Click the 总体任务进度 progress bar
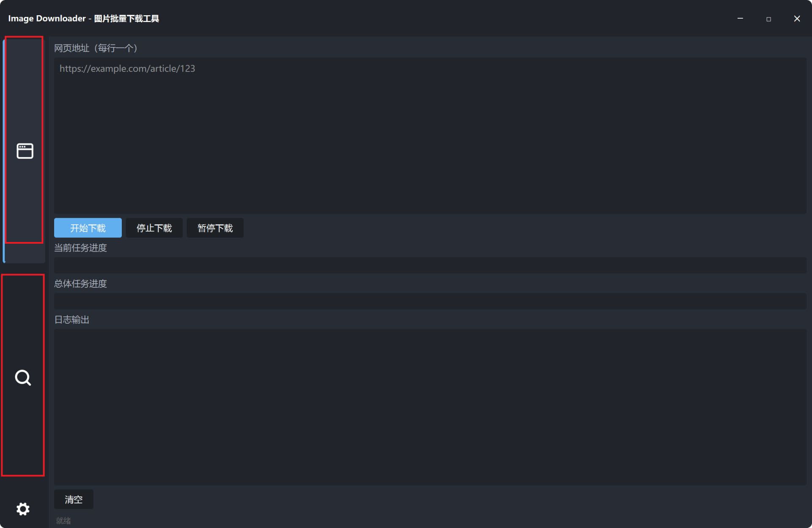The image size is (812, 528). tap(430, 301)
